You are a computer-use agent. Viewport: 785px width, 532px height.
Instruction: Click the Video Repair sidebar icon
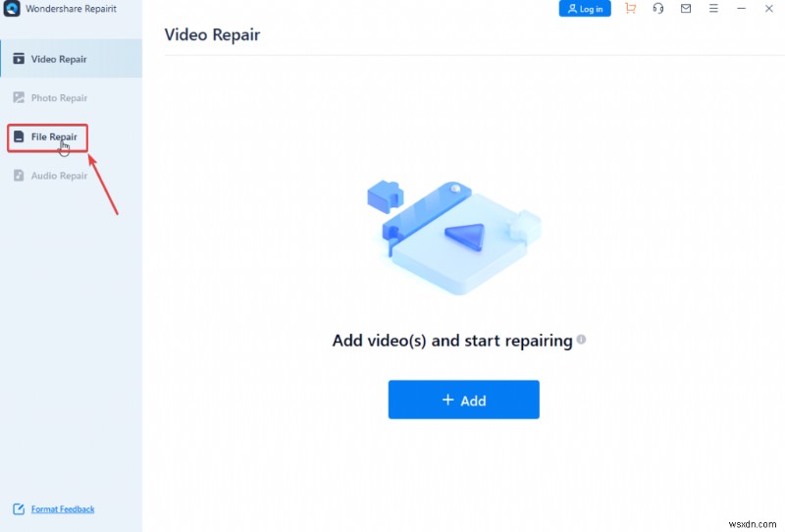18,59
